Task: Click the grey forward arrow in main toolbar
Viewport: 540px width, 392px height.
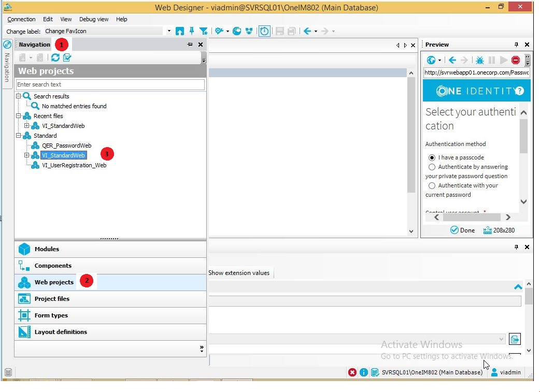Action: [x=325, y=31]
